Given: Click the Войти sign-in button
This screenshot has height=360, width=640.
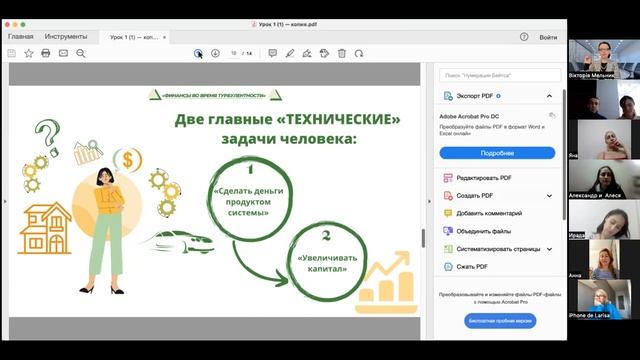Looking at the screenshot, I should coord(548,37).
